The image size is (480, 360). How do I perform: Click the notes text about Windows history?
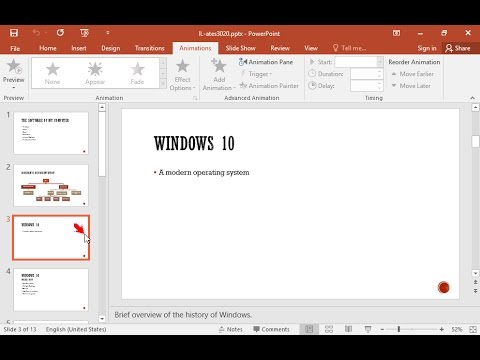(183, 315)
